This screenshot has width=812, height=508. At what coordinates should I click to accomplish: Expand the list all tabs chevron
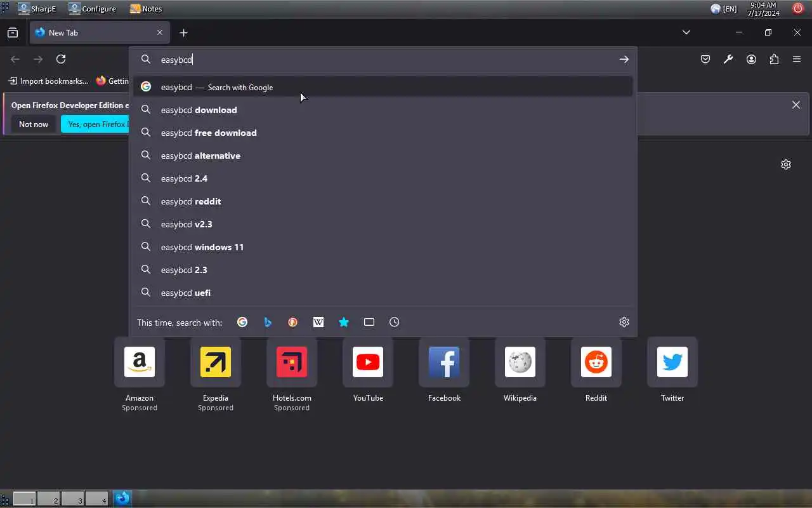click(x=686, y=32)
